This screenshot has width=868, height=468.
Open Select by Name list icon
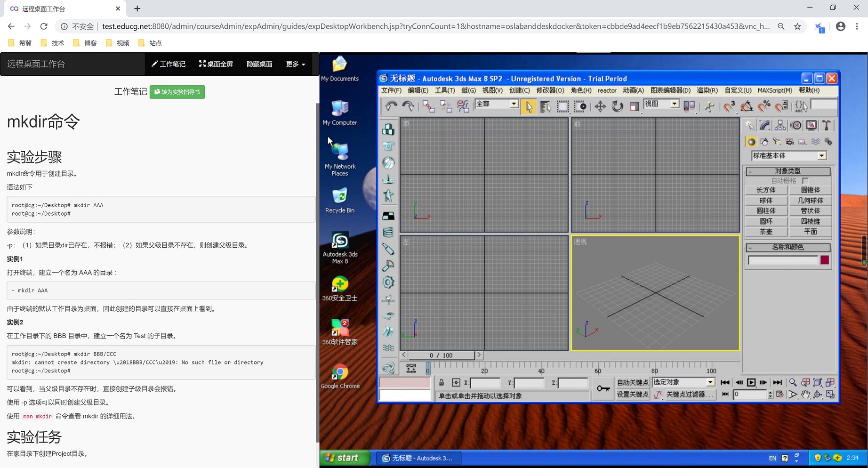pyautogui.click(x=546, y=106)
